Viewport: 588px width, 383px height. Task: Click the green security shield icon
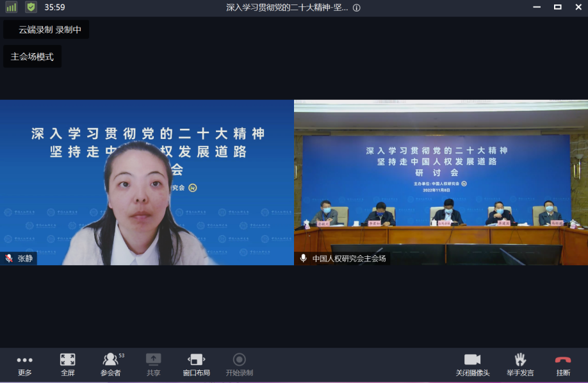click(x=31, y=8)
